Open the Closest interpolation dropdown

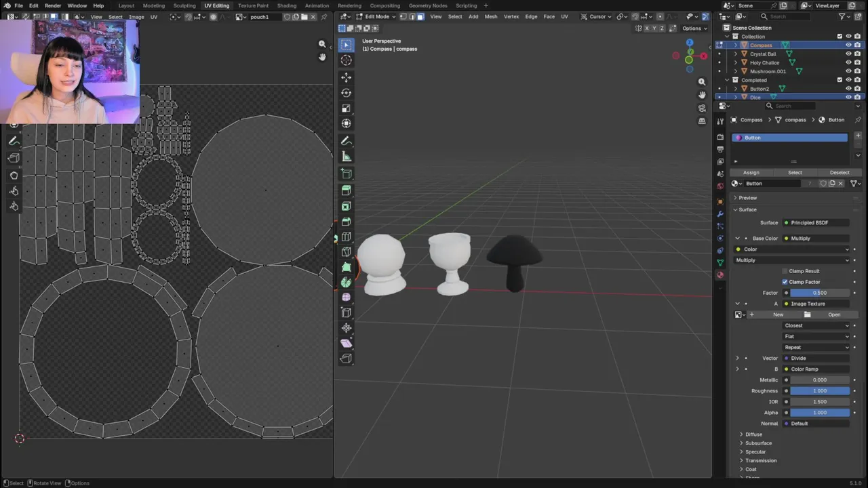(816, 325)
